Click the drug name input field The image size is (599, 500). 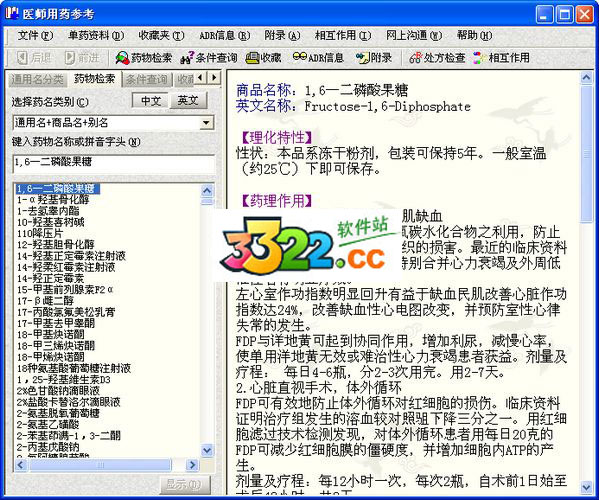tap(114, 163)
